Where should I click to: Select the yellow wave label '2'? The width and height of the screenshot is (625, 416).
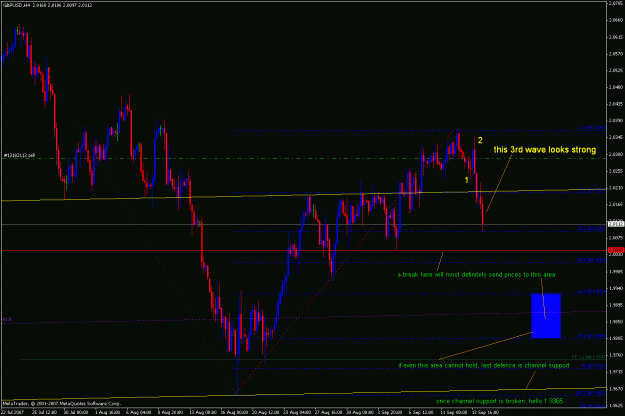[480, 140]
